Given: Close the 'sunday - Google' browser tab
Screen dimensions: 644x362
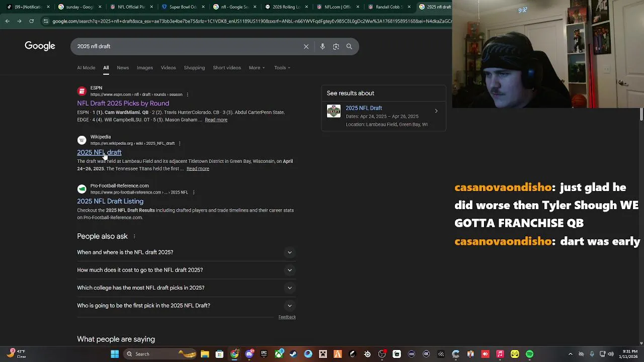Looking at the screenshot, I should [99, 7].
